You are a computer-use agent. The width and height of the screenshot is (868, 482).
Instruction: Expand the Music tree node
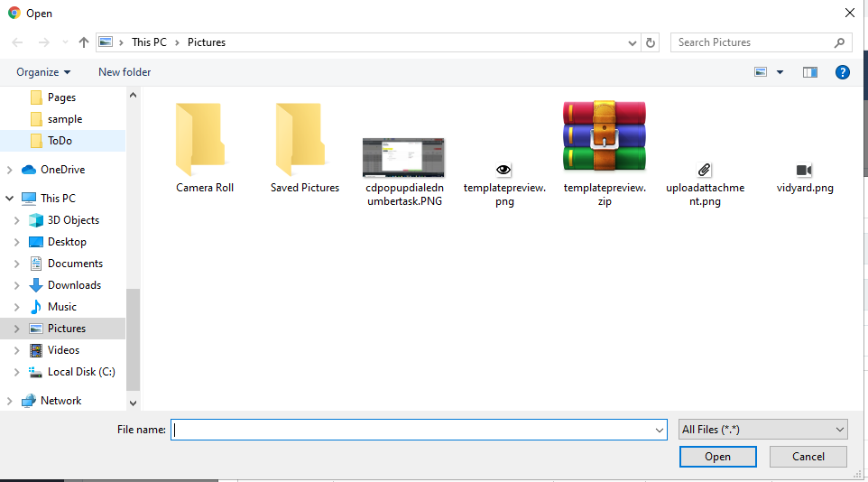16,307
